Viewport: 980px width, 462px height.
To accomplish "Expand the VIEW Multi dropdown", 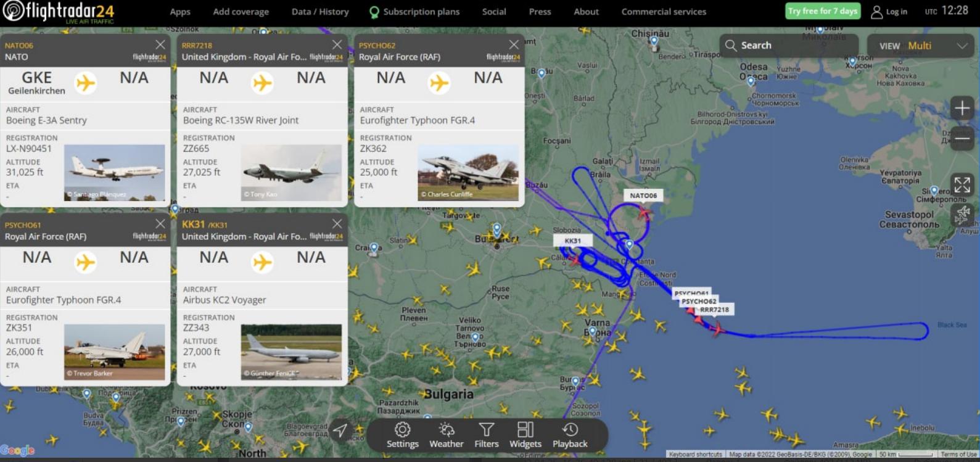I will (x=920, y=46).
